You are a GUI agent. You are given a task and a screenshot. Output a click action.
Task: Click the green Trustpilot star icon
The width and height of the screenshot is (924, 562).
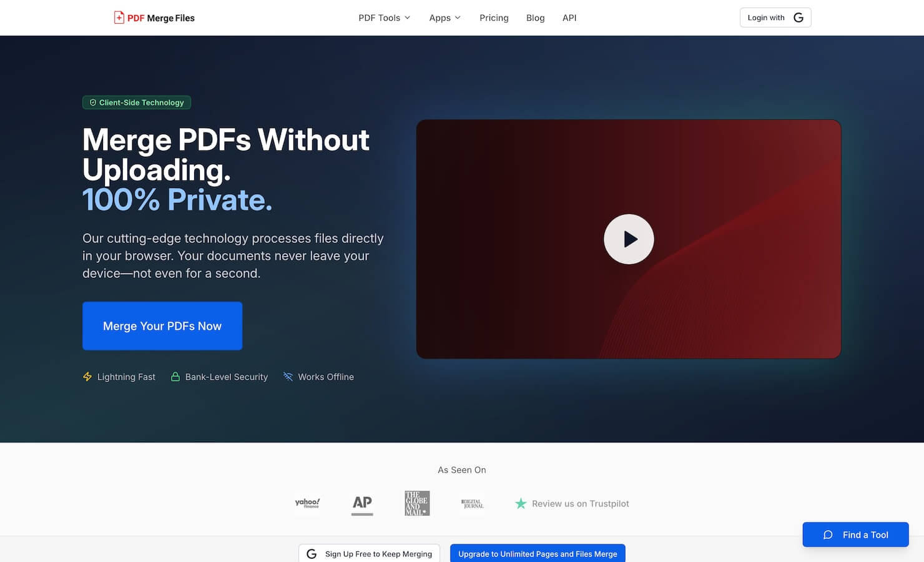[x=521, y=503]
